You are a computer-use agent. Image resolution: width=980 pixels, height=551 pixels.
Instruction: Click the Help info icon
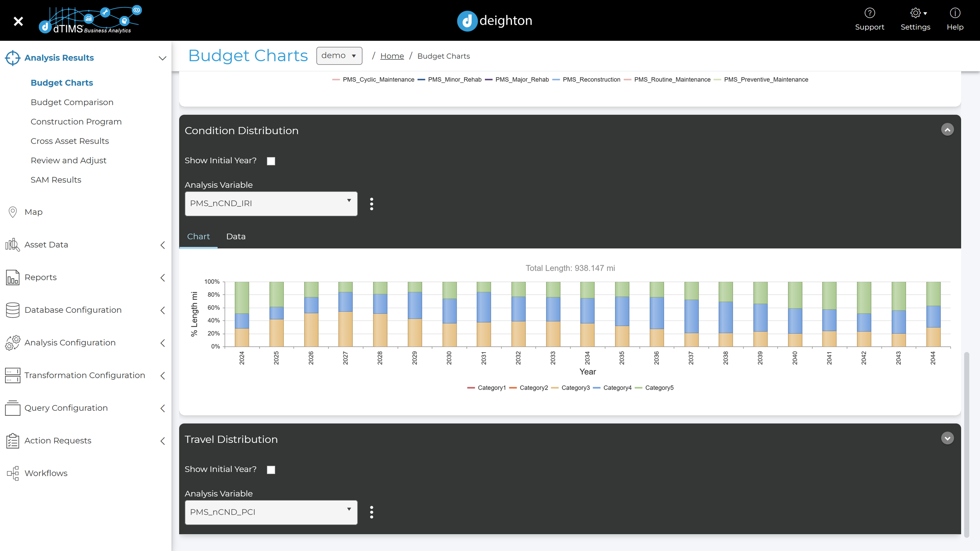[955, 13]
